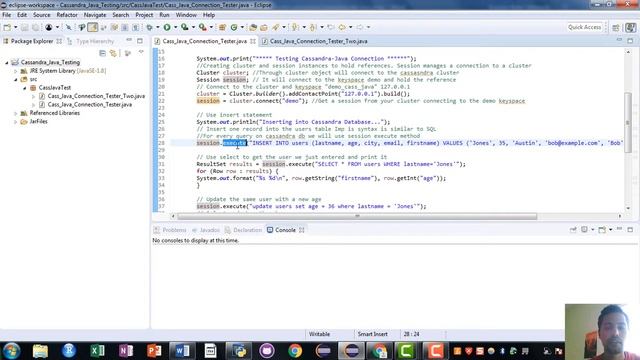Image resolution: width=640 pixels, height=360 pixels.
Task: Click the editor horizontal scrollbar
Action: 357,216
